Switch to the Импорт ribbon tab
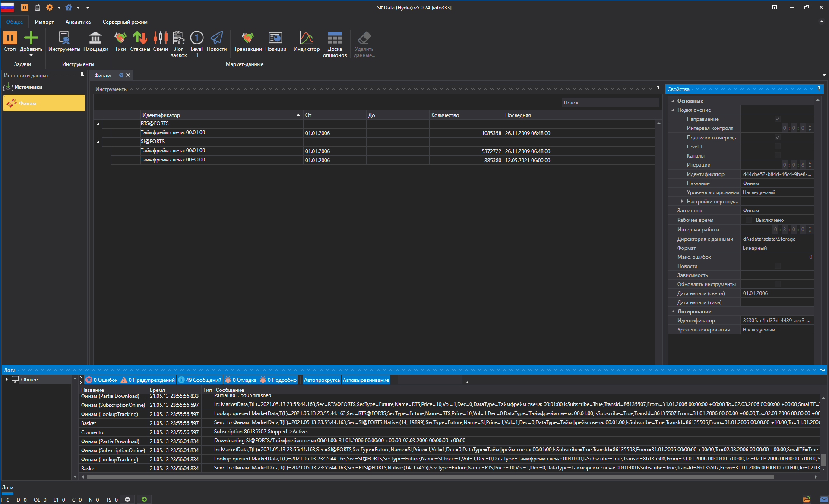829x504 pixels. click(x=44, y=22)
